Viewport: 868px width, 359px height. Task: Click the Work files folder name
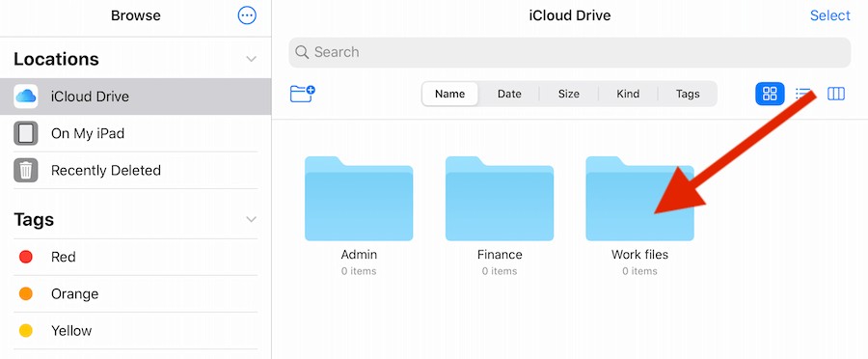(x=640, y=255)
